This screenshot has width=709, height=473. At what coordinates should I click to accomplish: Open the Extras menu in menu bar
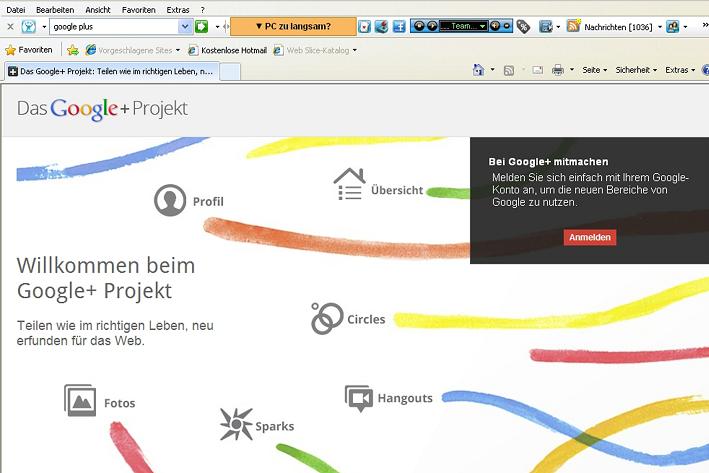(178, 9)
